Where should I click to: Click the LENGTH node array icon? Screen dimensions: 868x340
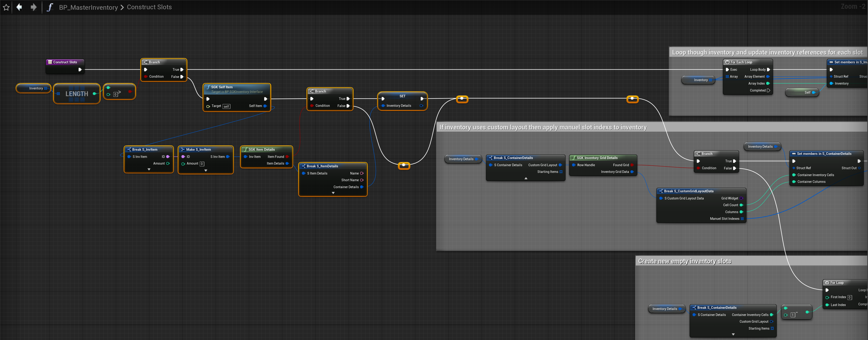58,94
